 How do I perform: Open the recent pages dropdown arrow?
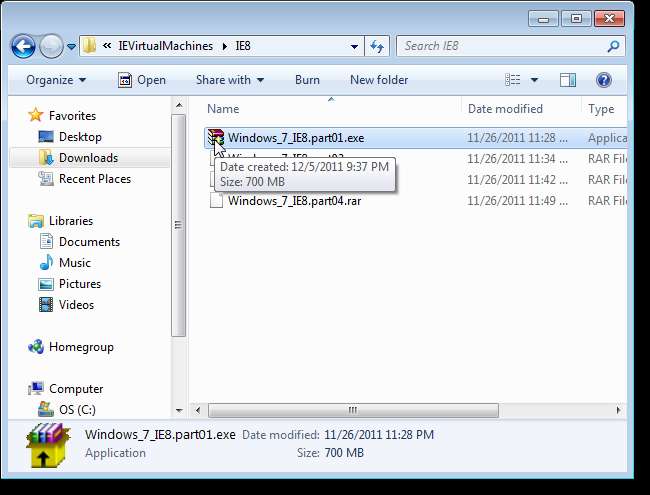pos(71,46)
